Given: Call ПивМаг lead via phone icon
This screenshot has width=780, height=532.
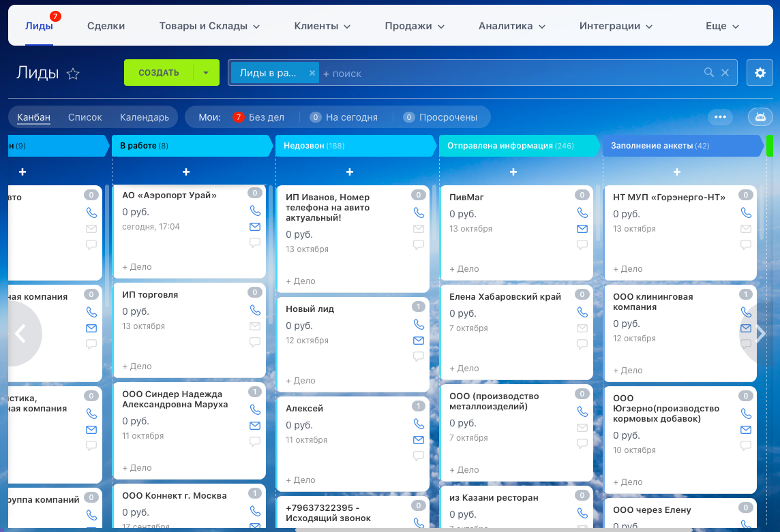Looking at the screenshot, I should 582,213.
